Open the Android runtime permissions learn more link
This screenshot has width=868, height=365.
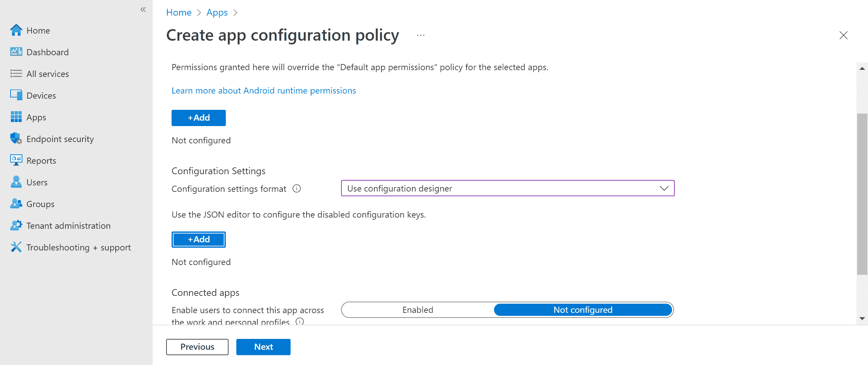coord(264,90)
